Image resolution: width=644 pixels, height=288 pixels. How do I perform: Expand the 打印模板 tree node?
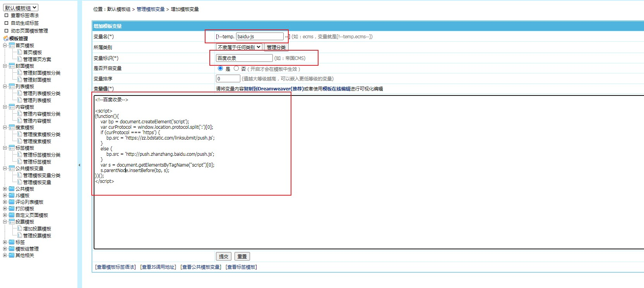5,208
